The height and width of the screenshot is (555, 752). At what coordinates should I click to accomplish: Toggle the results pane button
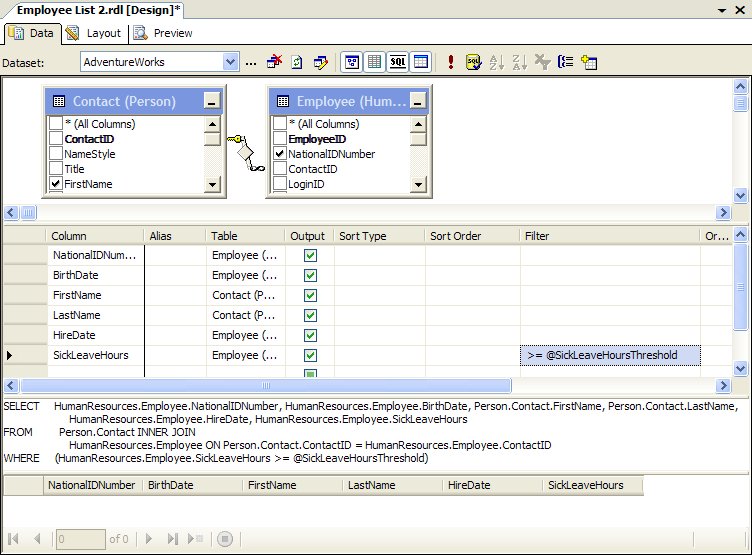pyautogui.click(x=421, y=62)
